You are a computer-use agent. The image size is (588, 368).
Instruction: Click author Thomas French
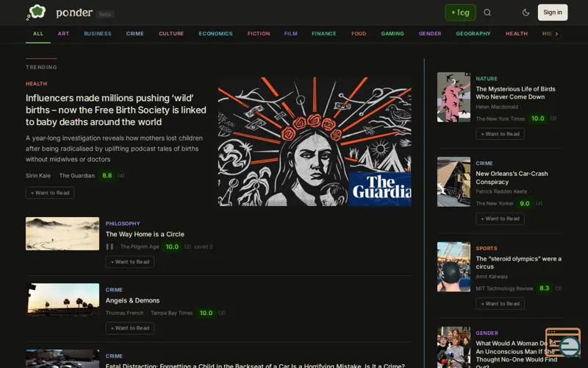point(124,313)
